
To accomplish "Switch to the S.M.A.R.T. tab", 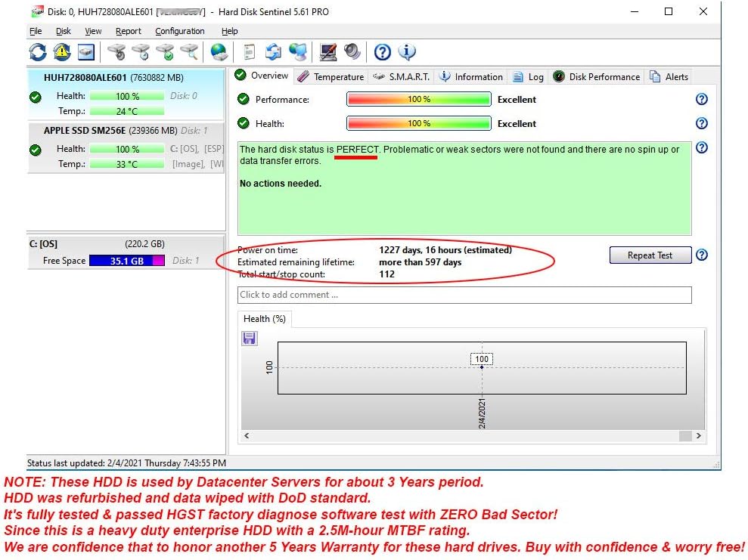I will 402,76.
